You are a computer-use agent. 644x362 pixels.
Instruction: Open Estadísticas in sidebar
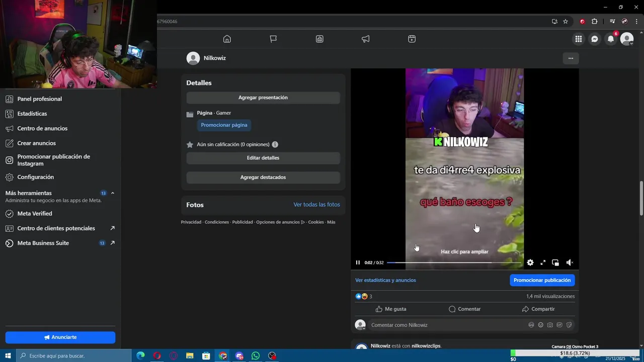pyautogui.click(x=60, y=114)
